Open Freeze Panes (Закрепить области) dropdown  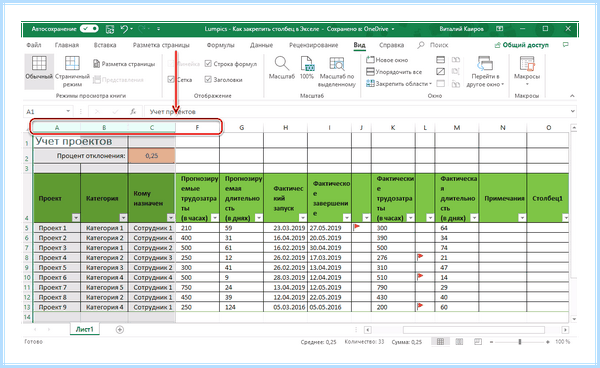[x=399, y=83]
